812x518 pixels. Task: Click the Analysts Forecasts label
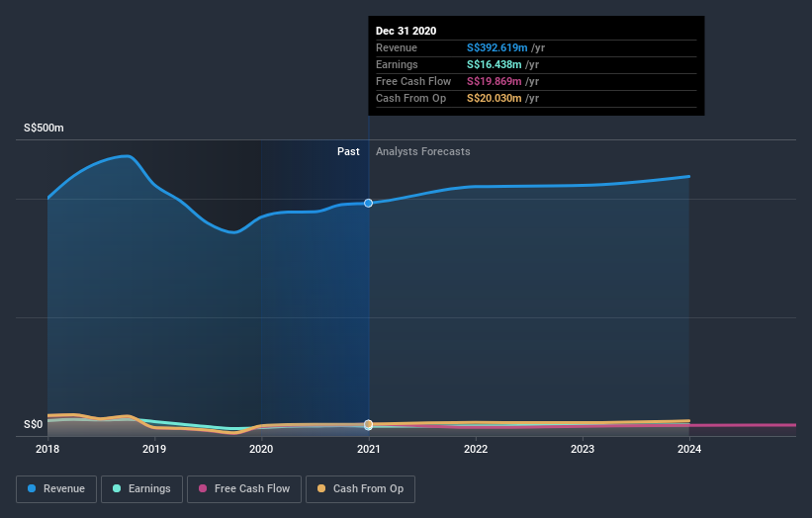(x=423, y=151)
